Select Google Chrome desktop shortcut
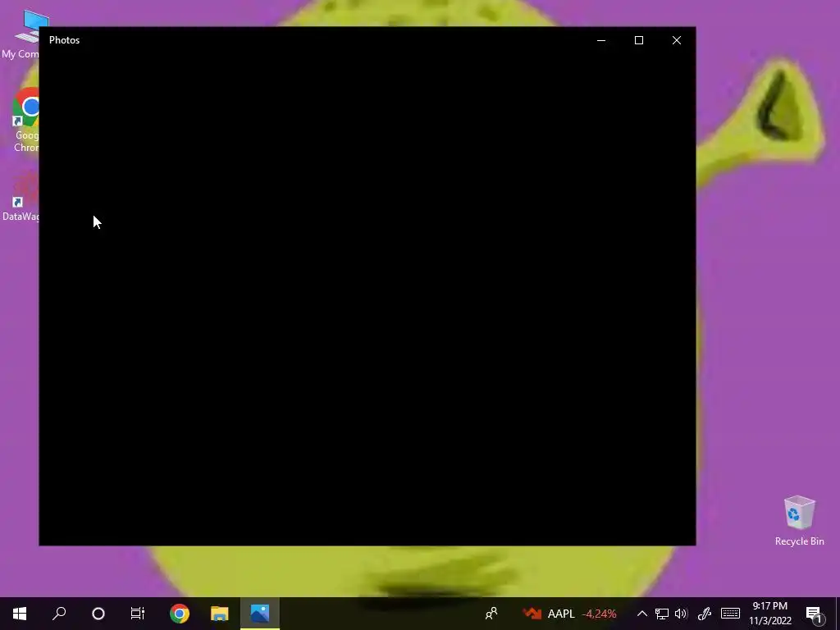Image resolution: width=840 pixels, height=630 pixels. tap(25, 120)
